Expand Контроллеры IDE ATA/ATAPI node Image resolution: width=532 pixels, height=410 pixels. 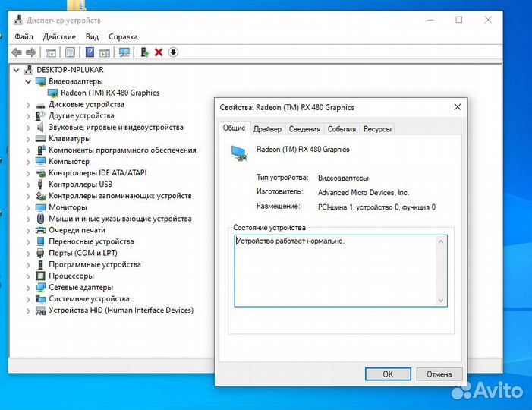pos(28,173)
